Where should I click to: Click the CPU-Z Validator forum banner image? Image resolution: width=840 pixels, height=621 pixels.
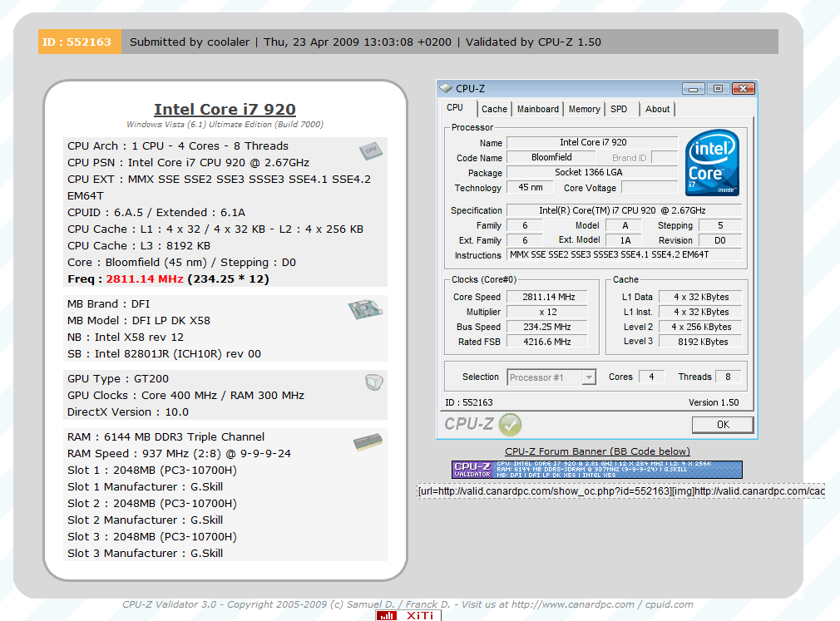tap(596, 470)
